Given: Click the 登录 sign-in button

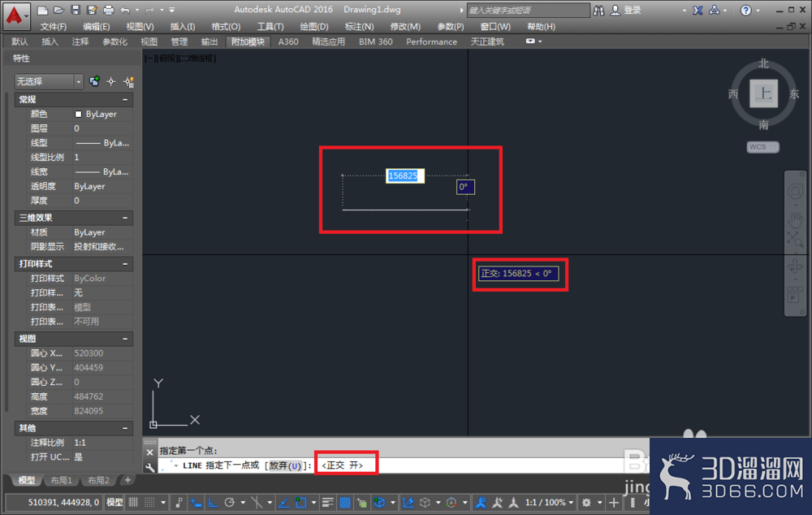Looking at the screenshot, I should [626, 10].
